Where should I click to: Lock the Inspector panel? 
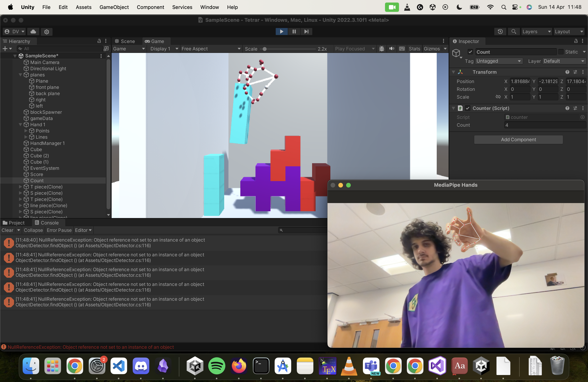[x=576, y=41]
